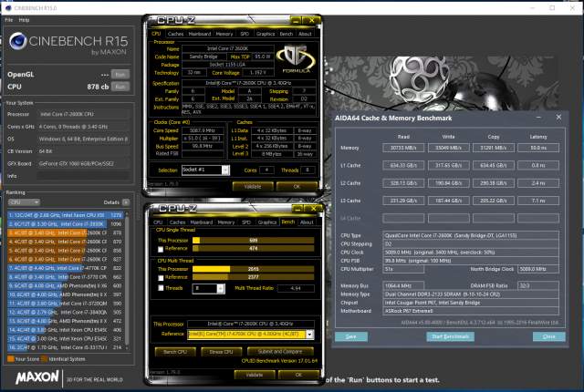Screen dimensions: 584x392
Task: Minimize the lower CPU-Z Bench window
Action: (x=297, y=209)
